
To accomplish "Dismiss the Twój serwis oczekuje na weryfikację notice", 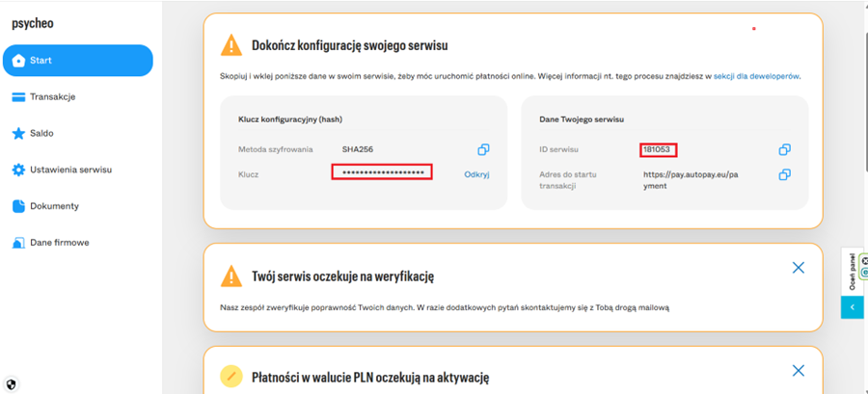I will 798,268.
